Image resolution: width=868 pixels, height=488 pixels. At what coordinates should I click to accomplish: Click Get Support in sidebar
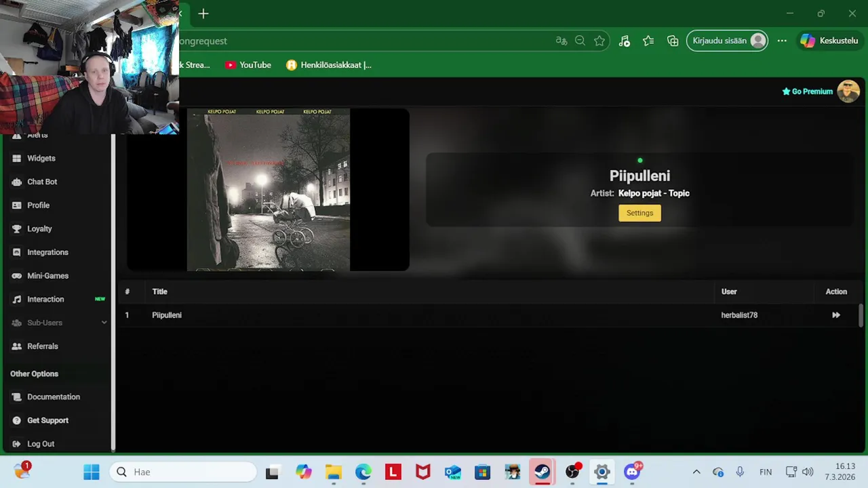pos(47,420)
